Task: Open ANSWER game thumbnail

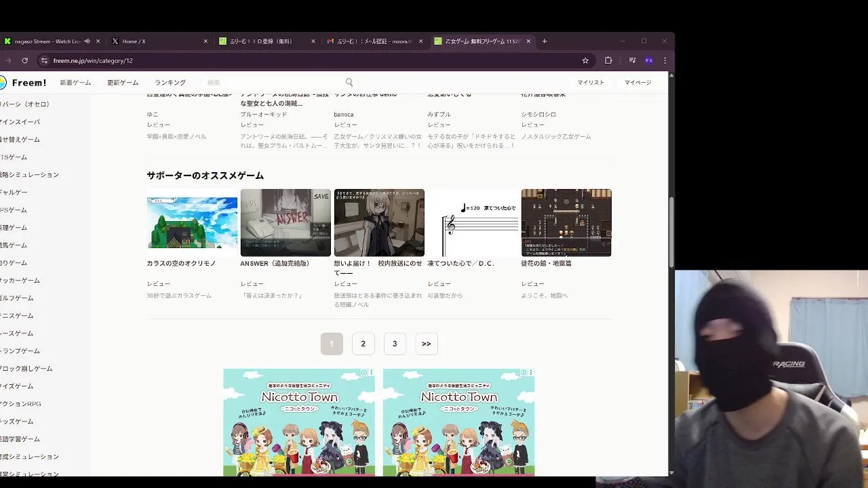Action: click(285, 222)
